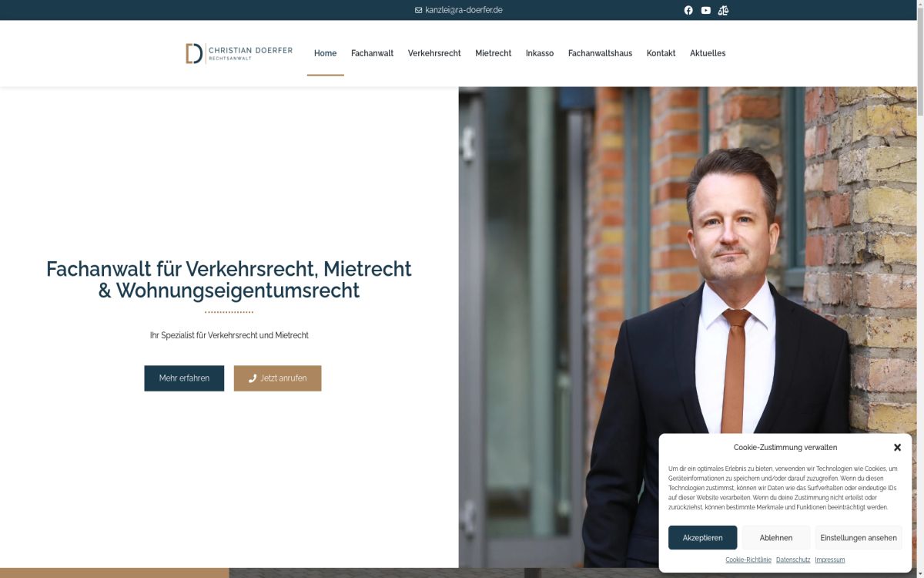Click the Jetzt anrufen phone button

pos(277,378)
